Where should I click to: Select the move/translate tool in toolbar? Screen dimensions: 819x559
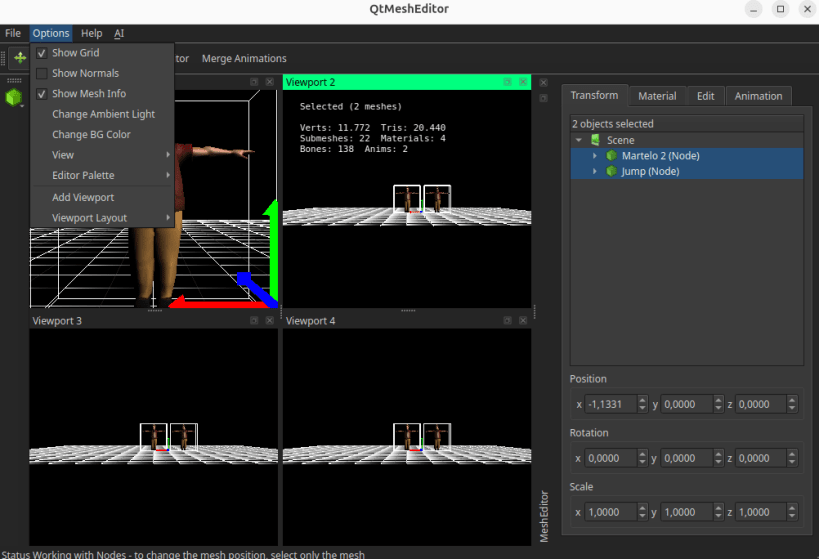pyautogui.click(x=19, y=58)
